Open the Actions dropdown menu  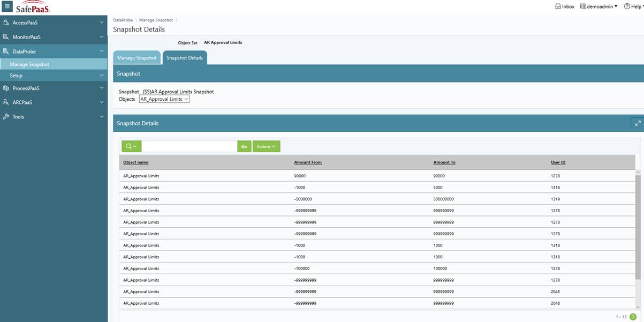(x=266, y=146)
